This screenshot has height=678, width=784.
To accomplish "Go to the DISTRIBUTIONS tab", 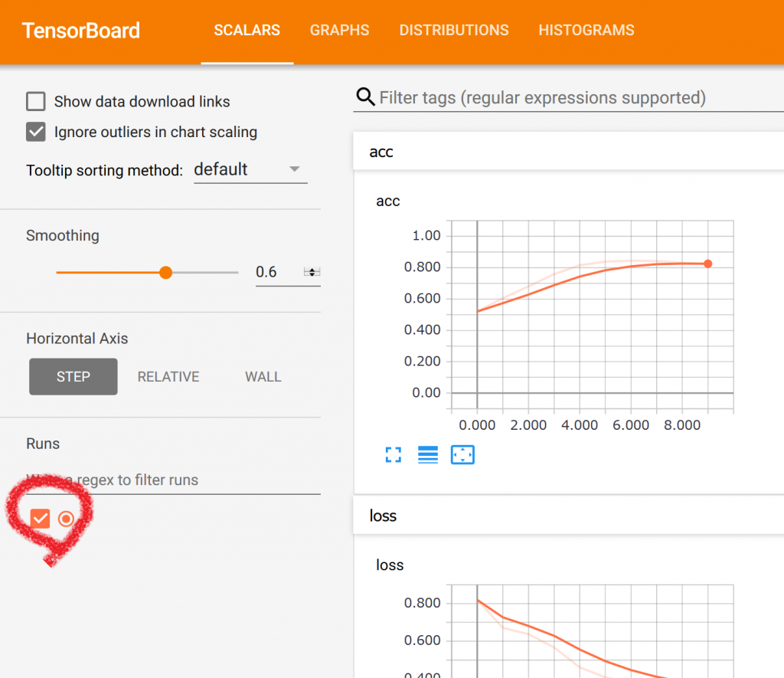I will [454, 31].
